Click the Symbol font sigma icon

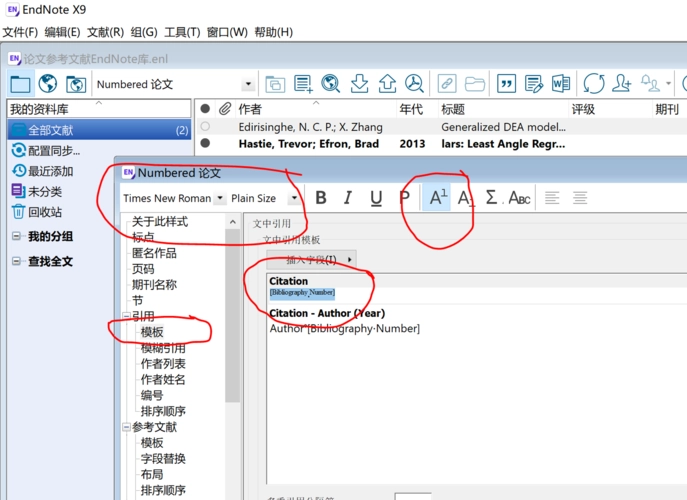492,198
